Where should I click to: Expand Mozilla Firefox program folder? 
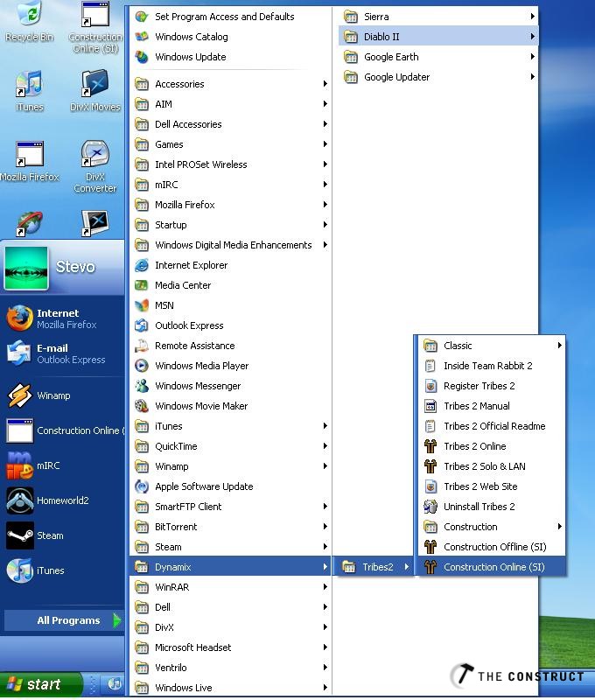(231, 205)
